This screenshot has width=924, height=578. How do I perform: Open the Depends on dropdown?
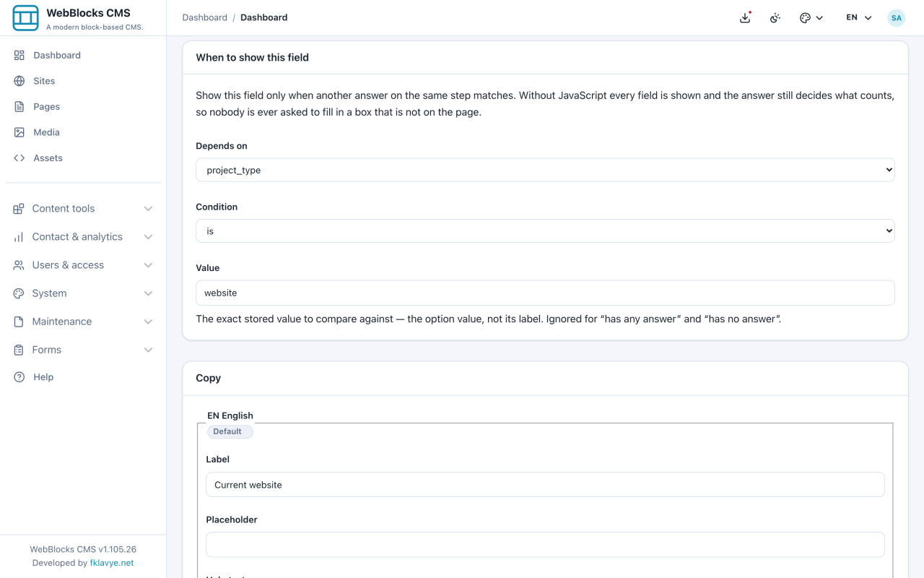point(545,170)
